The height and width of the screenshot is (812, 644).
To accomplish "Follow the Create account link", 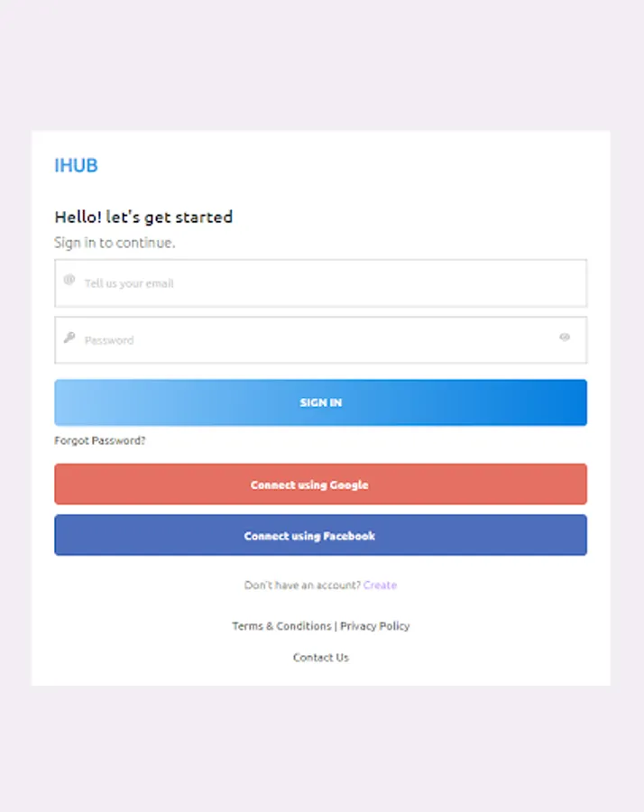I will 380,586.
